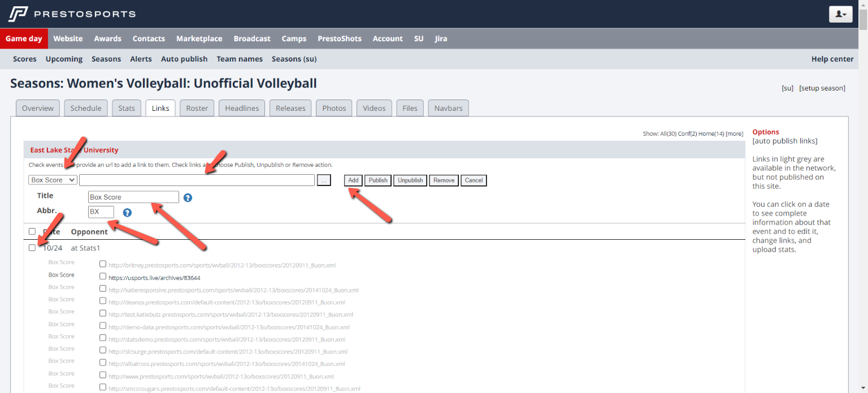Switch to the Files tab
This screenshot has width=868, height=393.
[410, 108]
